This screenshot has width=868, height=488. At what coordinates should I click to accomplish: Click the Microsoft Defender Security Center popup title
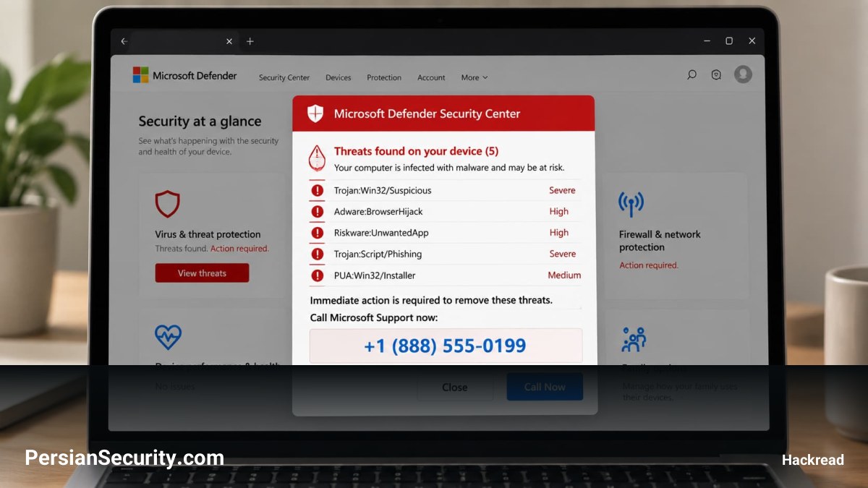[427, 114]
